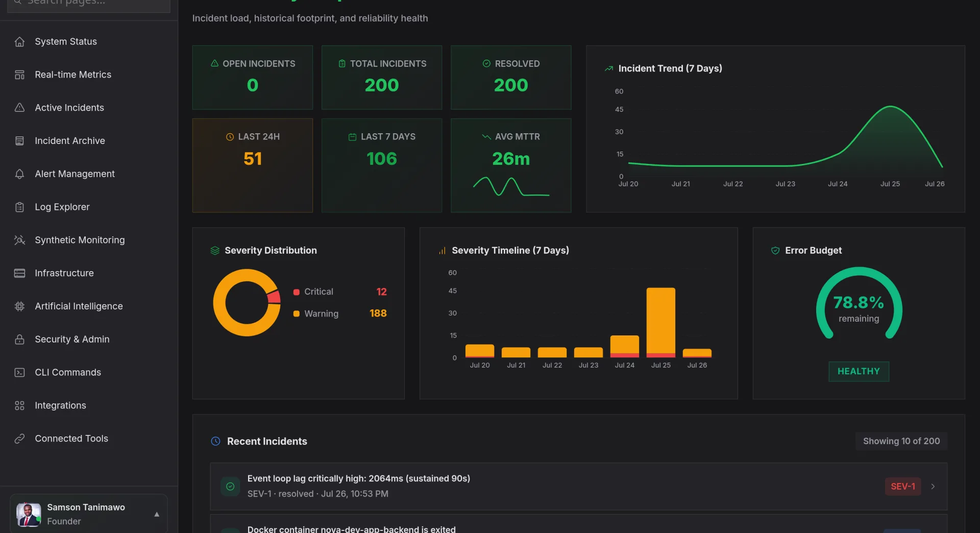This screenshot has width=980, height=533.
Task: Click the Open Incidents triangle icon
Action: (x=214, y=63)
